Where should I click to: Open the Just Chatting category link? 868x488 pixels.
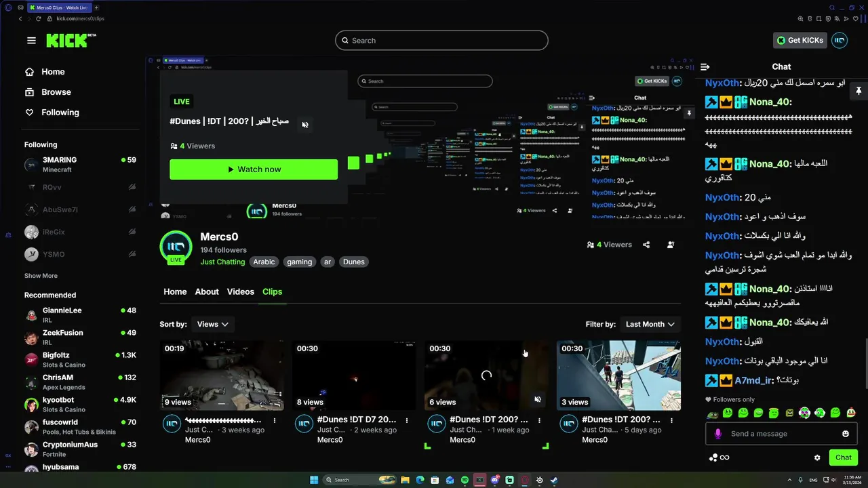click(x=222, y=262)
